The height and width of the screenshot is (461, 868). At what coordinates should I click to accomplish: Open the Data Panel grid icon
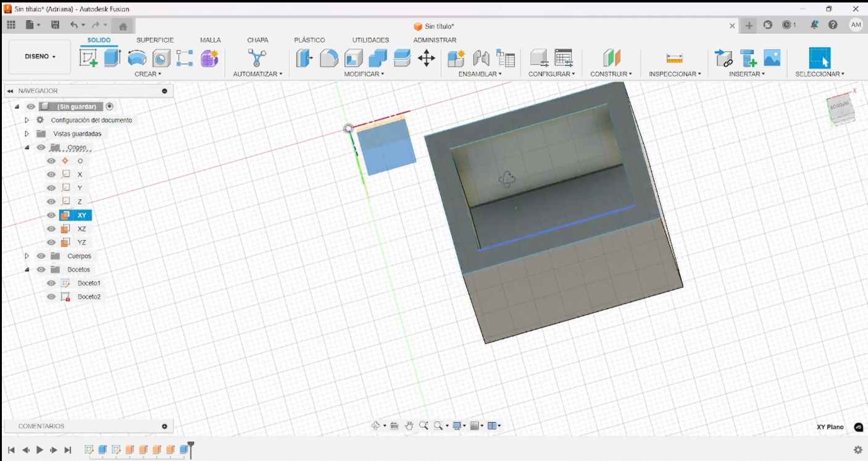11,25
